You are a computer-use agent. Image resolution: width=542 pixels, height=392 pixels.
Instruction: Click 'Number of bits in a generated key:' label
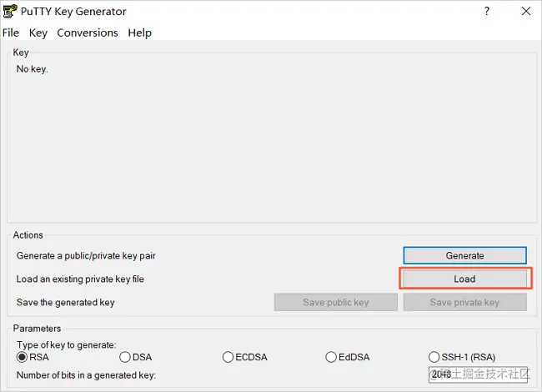coord(86,375)
